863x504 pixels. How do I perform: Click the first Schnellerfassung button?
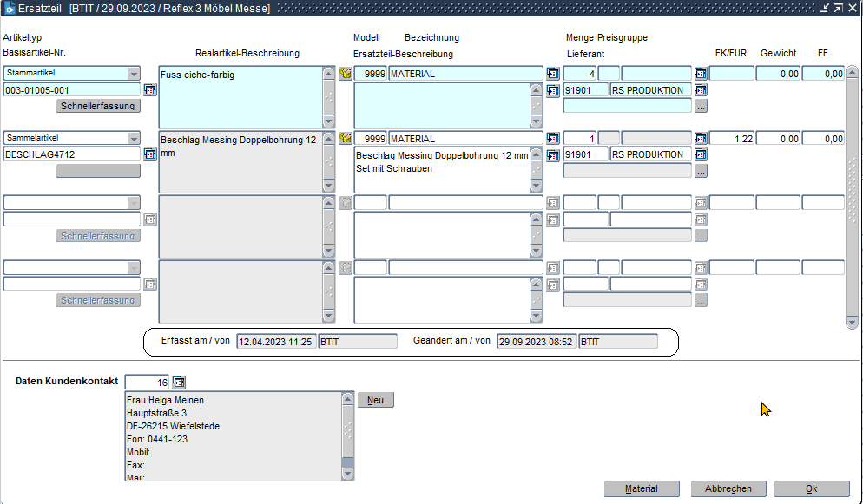[x=98, y=106]
